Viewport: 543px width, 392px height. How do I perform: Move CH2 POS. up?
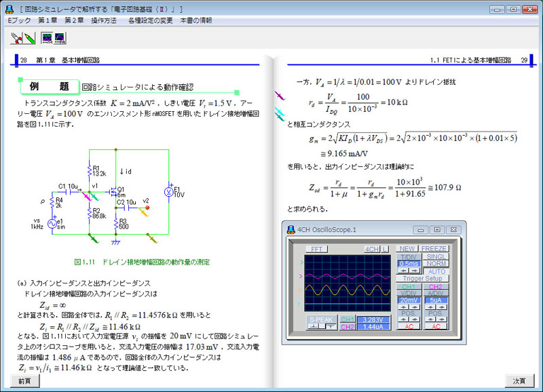coord(442,319)
